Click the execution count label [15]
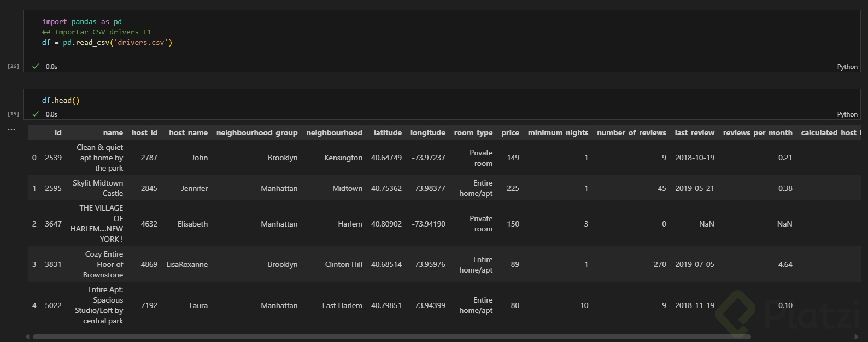This screenshot has width=868, height=342. pyautogui.click(x=13, y=114)
